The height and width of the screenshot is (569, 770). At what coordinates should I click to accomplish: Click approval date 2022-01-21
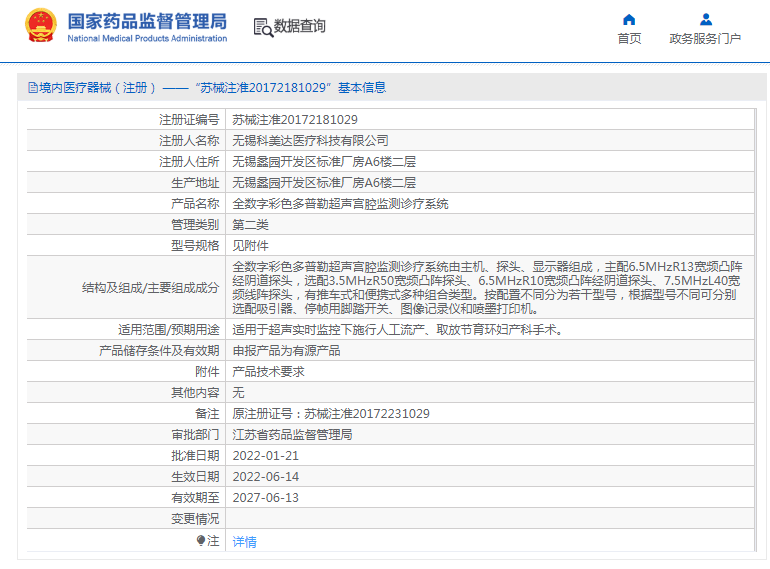(x=266, y=456)
